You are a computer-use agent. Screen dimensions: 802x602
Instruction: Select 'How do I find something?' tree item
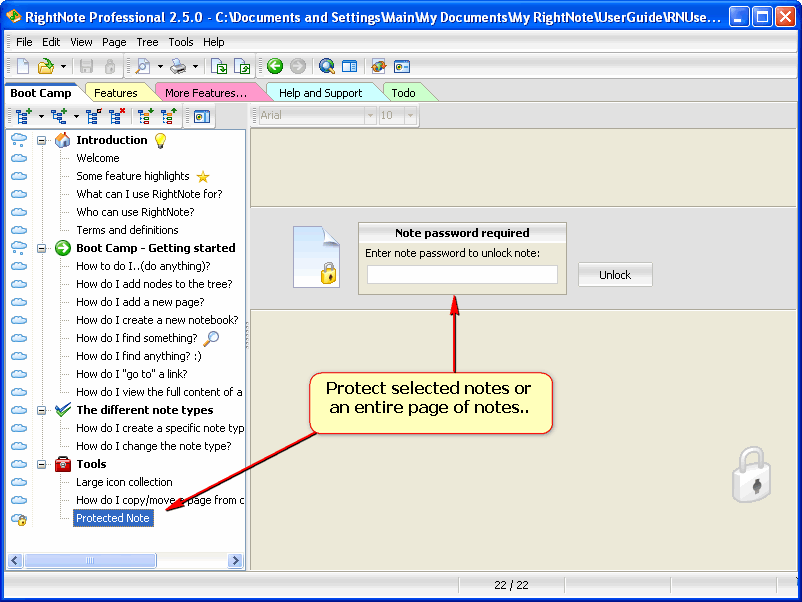click(x=137, y=338)
